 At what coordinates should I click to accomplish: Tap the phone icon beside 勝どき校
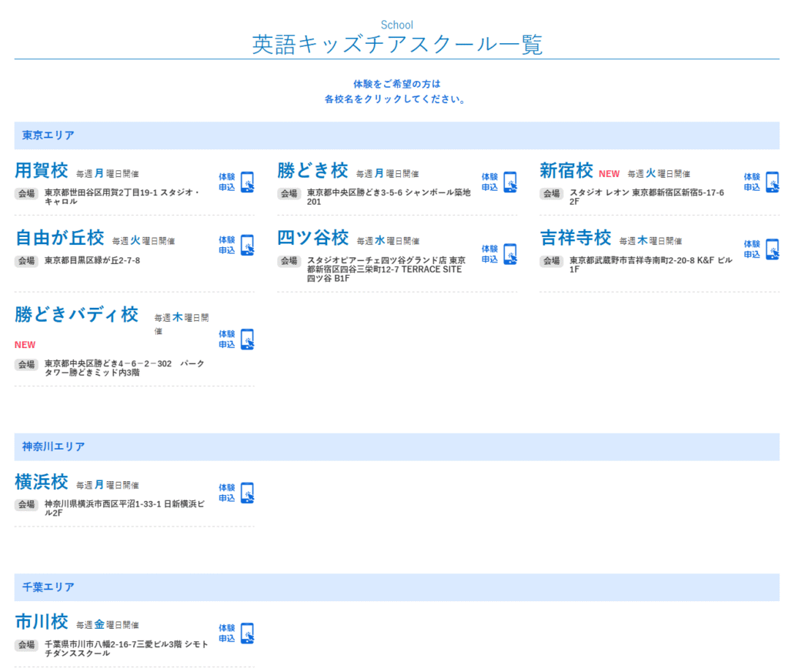(x=509, y=182)
